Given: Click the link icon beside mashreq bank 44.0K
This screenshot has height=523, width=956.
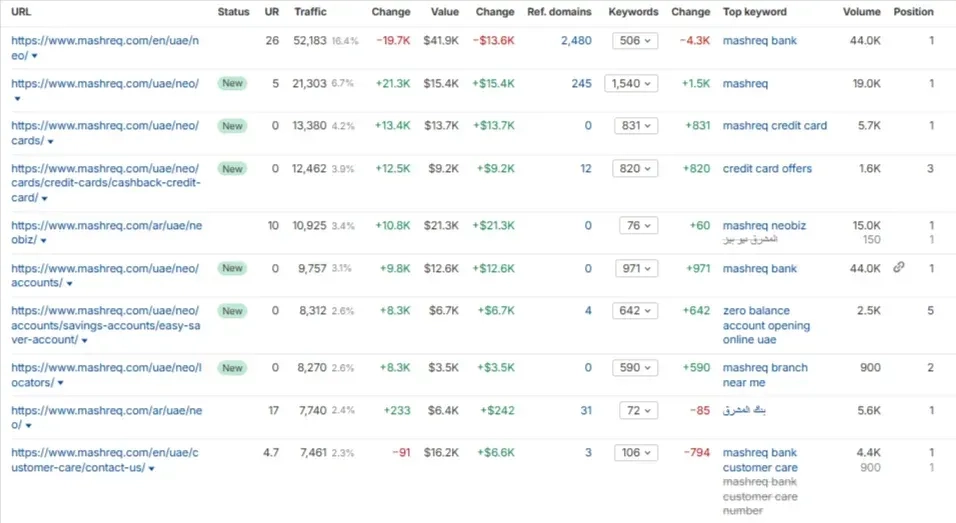Looking at the screenshot, I should (x=899, y=267).
